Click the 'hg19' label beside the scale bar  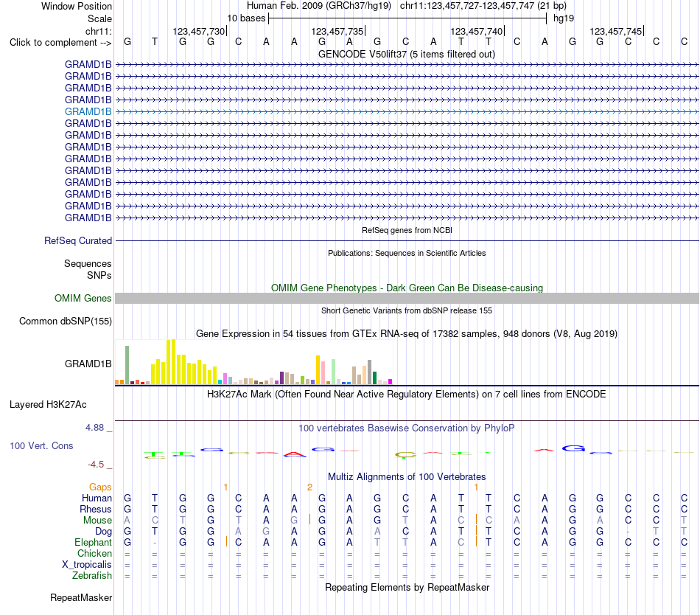pyautogui.click(x=564, y=18)
